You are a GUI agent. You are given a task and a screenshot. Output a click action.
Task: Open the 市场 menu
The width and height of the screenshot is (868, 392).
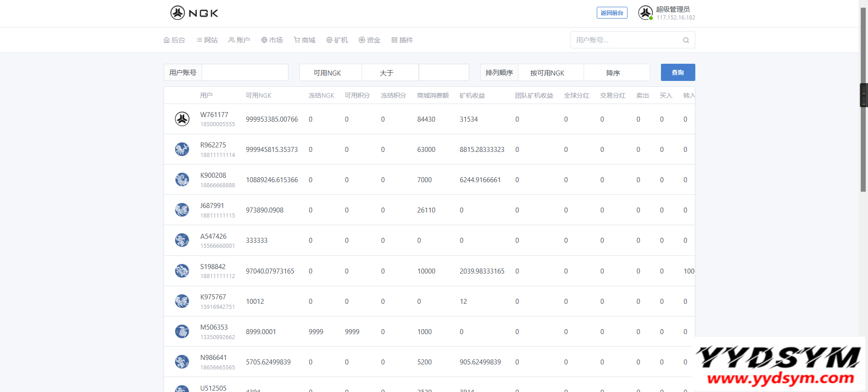pyautogui.click(x=272, y=40)
